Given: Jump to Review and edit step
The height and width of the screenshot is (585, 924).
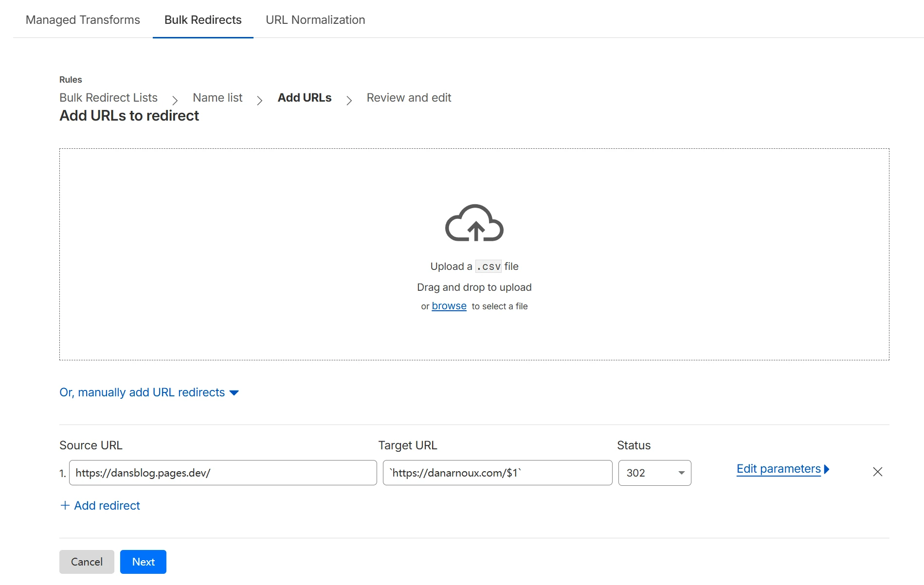Looking at the screenshot, I should (409, 98).
